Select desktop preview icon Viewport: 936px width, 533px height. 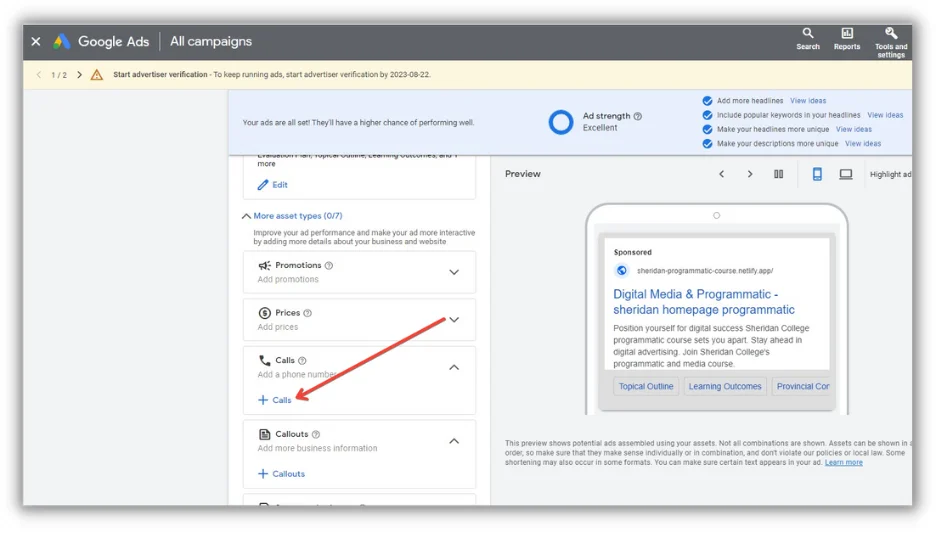[x=846, y=174]
